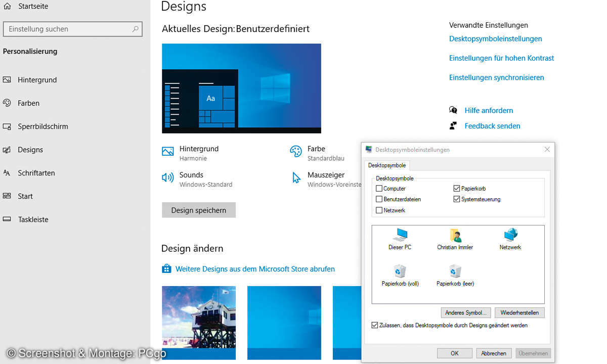This screenshot has height=364, width=607.
Task: Open Desktopsymboleinstellungen link
Action: [x=496, y=39]
